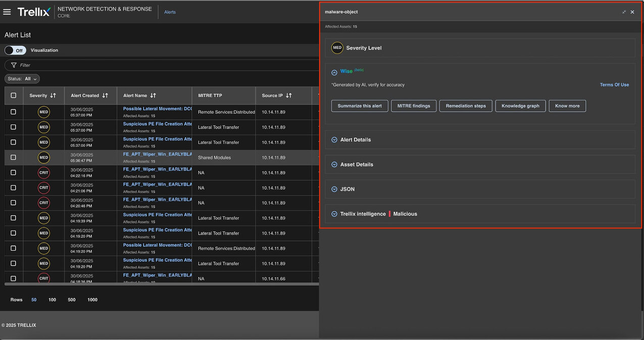
Task: Set rows per page to 1000
Action: point(92,300)
